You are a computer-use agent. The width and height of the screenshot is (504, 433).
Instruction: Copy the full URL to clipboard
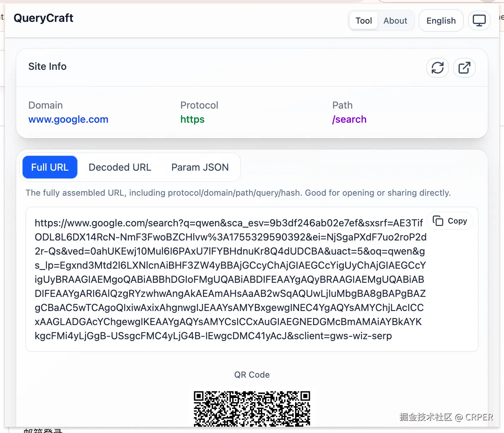click(x=450, y=221)
